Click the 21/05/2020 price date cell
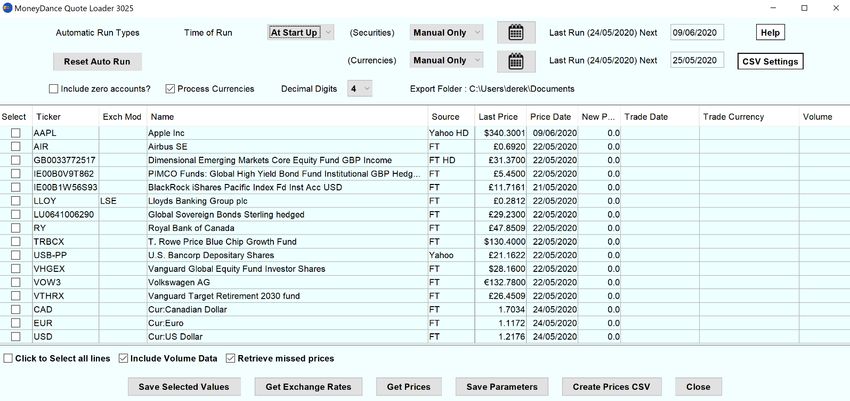This screenshot has width=850, height=401. [551, 187]
